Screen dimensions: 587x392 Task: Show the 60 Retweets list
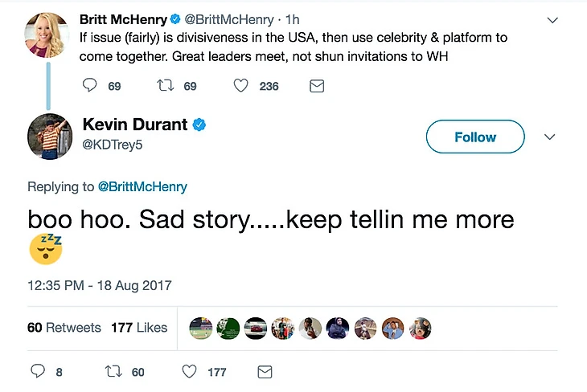tap(64, 328)
